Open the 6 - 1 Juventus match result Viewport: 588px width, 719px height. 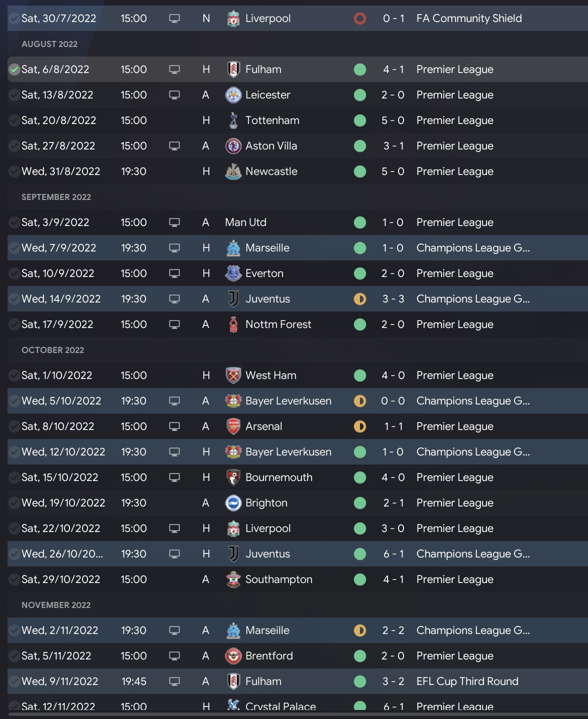[x=393, y=554]
